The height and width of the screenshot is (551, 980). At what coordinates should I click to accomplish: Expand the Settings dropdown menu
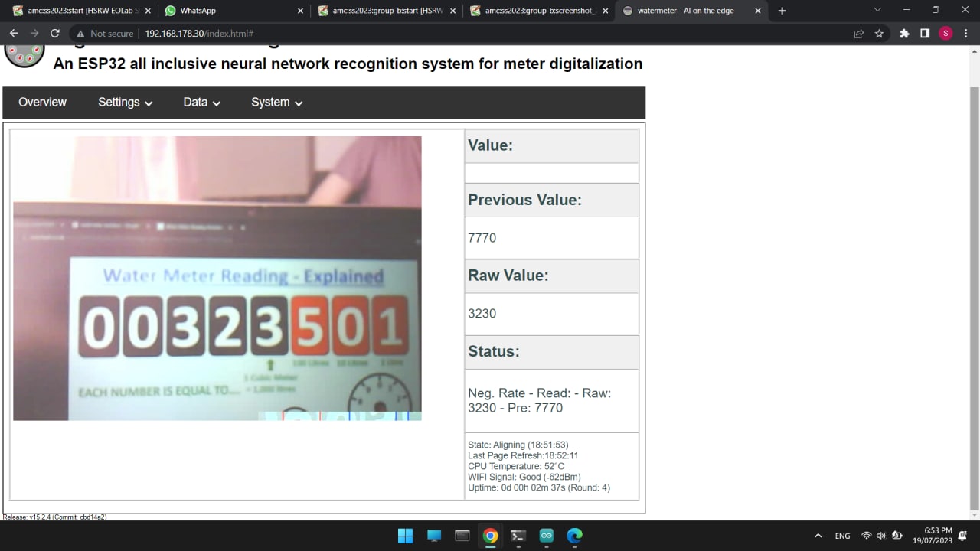pos(125,103)
